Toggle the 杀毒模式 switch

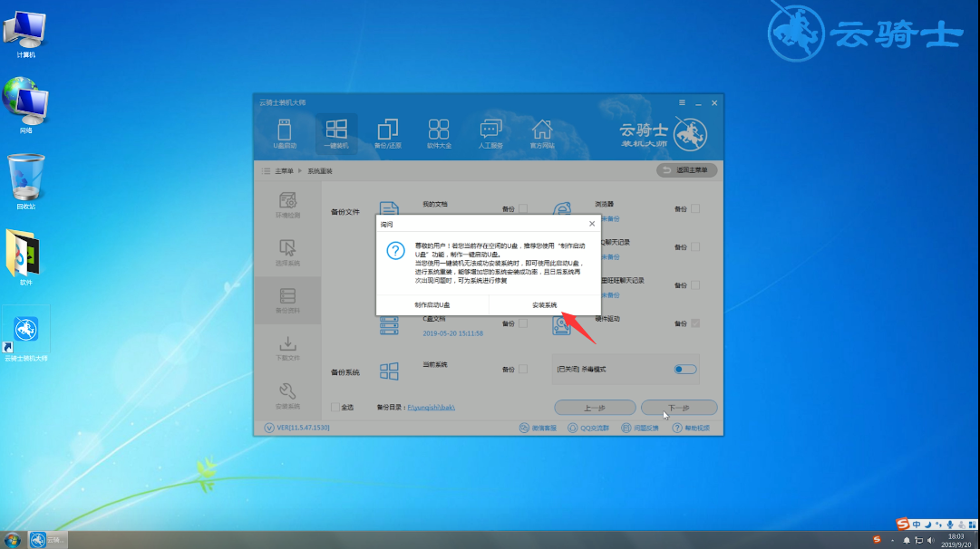tap(685, 369)
